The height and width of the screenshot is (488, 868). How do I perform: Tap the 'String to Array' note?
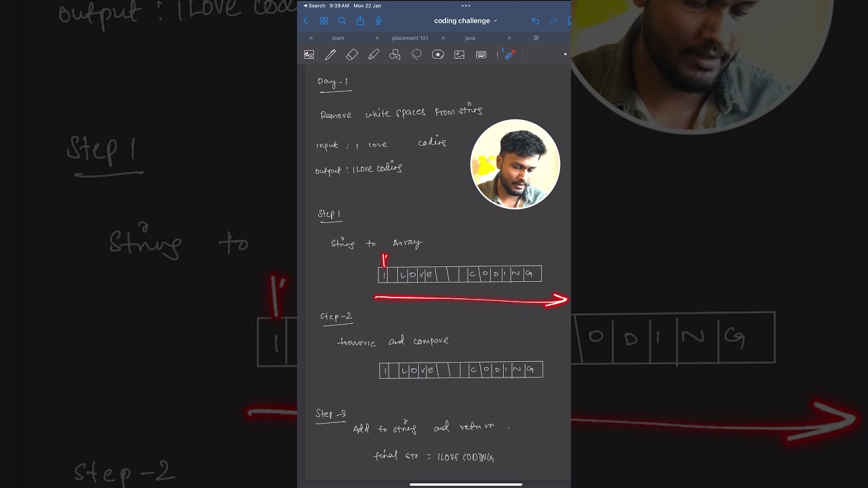point(376,243)
